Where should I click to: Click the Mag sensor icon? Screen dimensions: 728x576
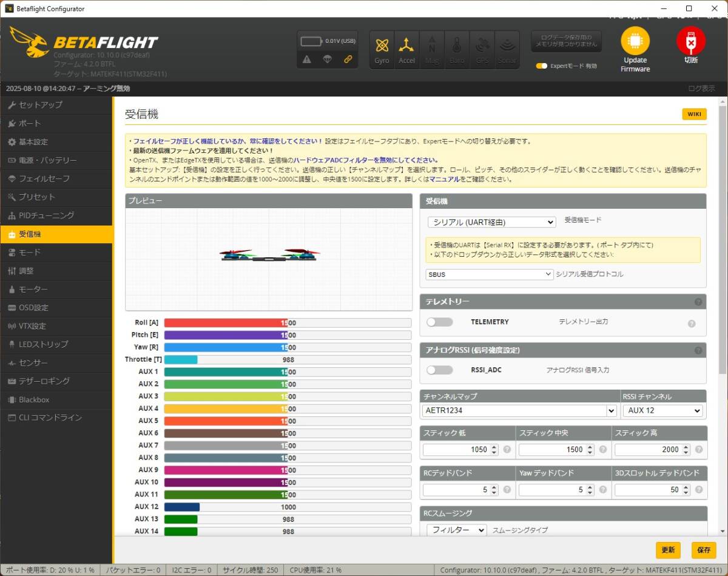point(432,50)
